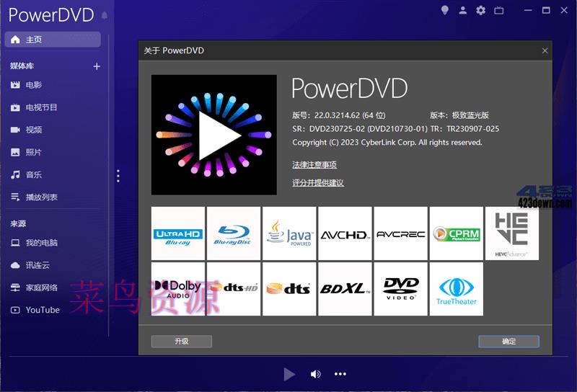577x392 pixels.
Task: Open settings gear icon
Action: click(x=480, y=10)
